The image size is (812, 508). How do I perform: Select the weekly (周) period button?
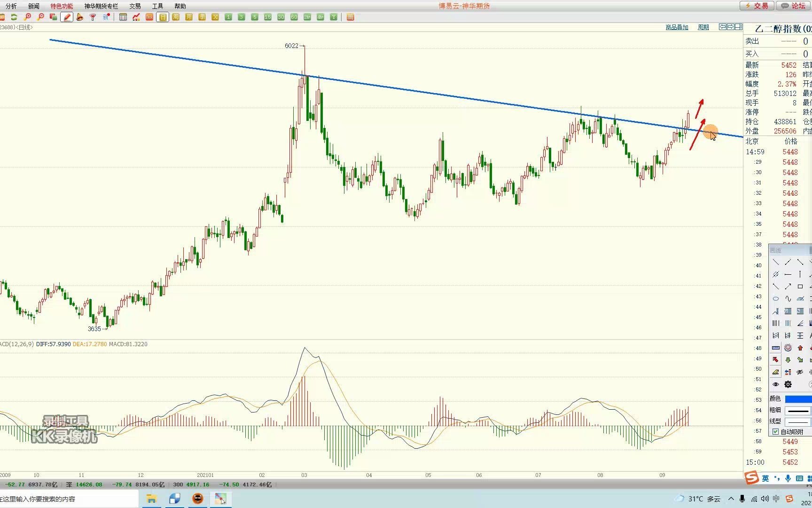pos(176,17)
